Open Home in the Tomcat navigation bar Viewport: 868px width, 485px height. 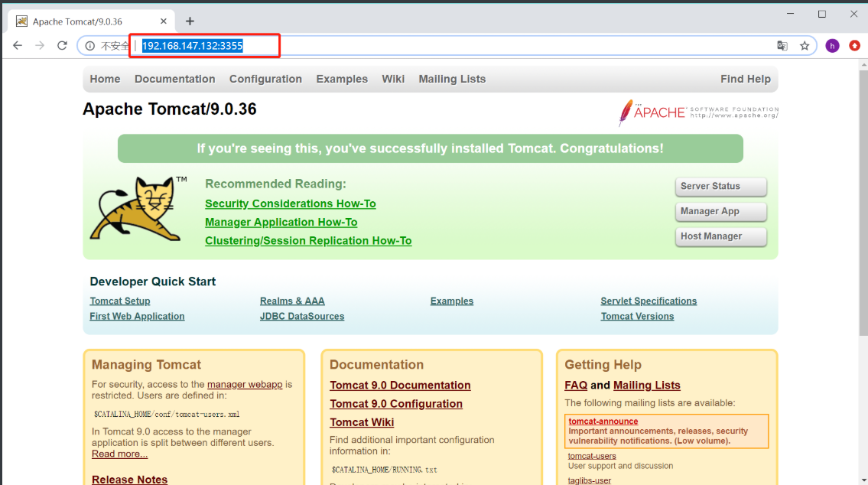[106, 79]
